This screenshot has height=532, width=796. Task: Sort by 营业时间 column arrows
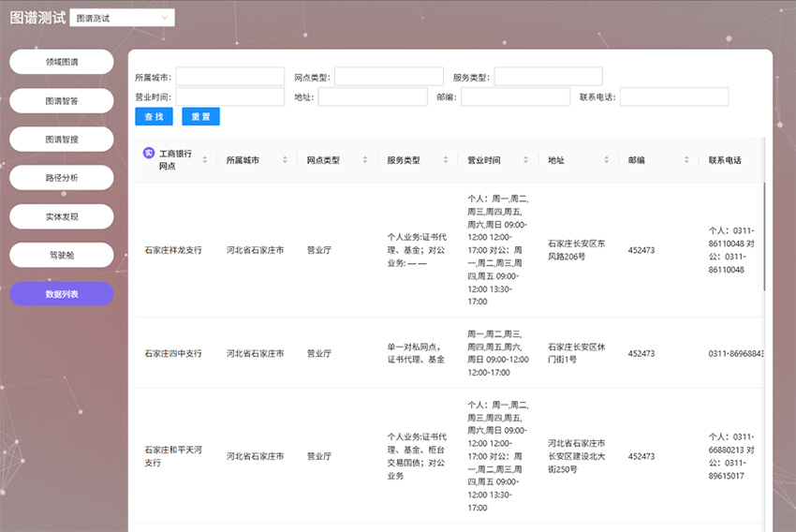click(526, 160)
